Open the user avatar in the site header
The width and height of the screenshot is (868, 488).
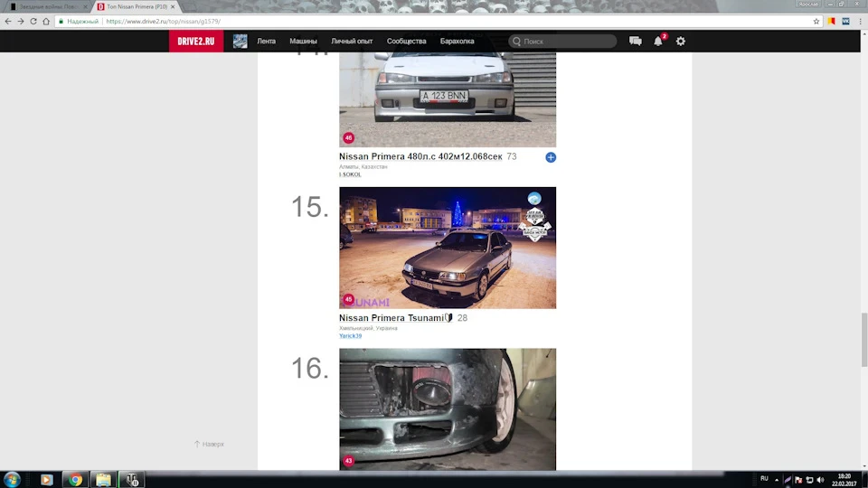[x=240, y=41]
